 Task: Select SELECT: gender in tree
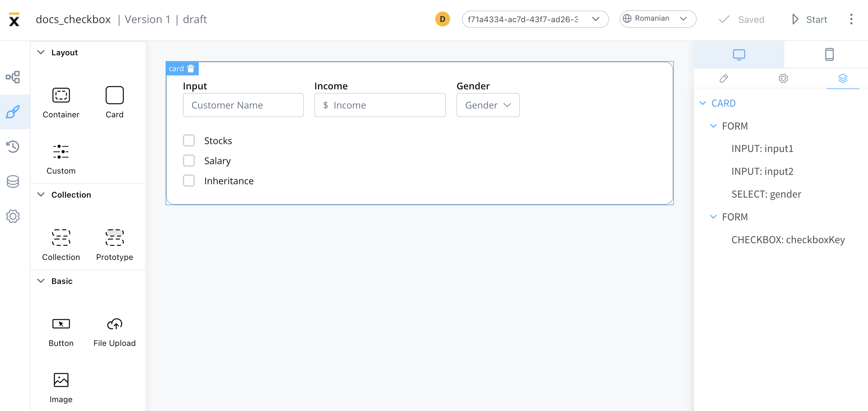(766, 194)
